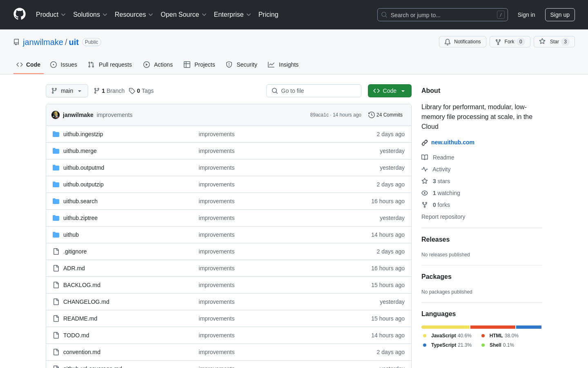
Task: Expand the Open Source menu
Action: [184, 14]
